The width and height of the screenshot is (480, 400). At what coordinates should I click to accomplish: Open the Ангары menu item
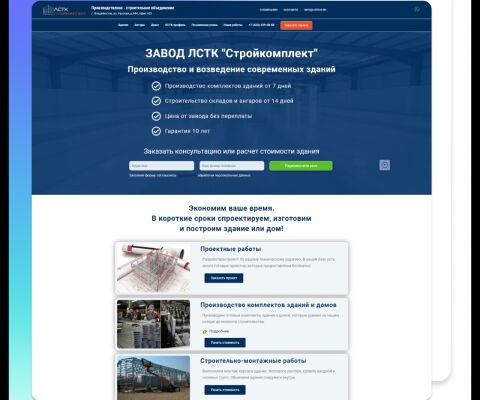click(x=139, y=25)
